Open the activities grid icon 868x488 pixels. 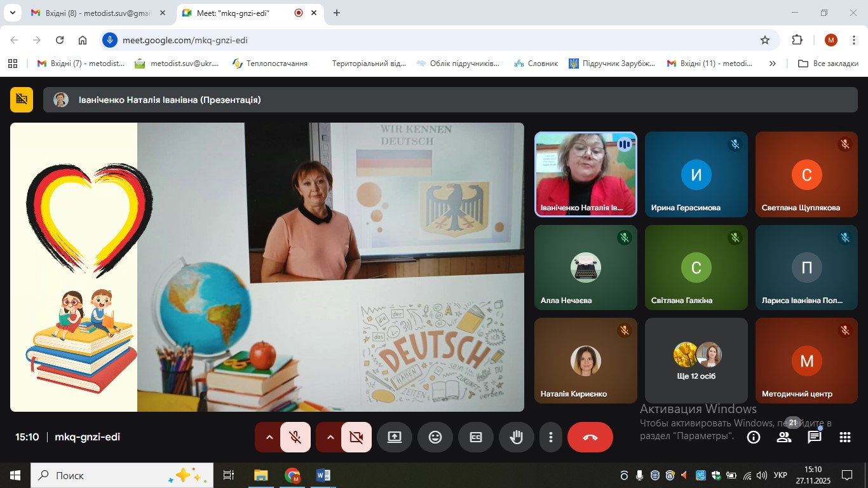[x=845, y=437]
